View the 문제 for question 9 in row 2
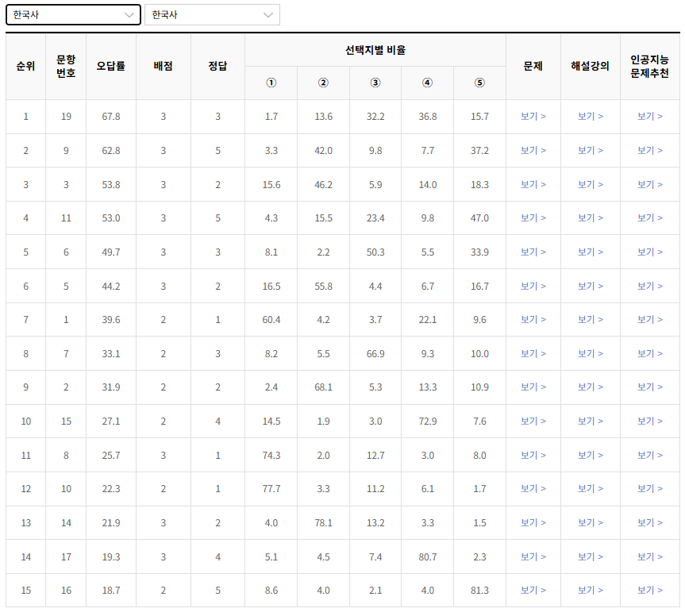 [533, 149]
